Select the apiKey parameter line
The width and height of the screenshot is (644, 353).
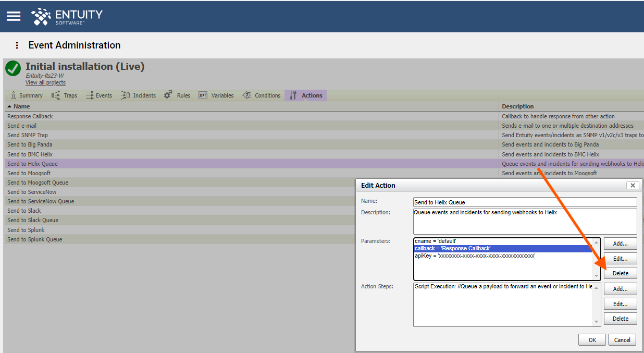pos(503,256)
